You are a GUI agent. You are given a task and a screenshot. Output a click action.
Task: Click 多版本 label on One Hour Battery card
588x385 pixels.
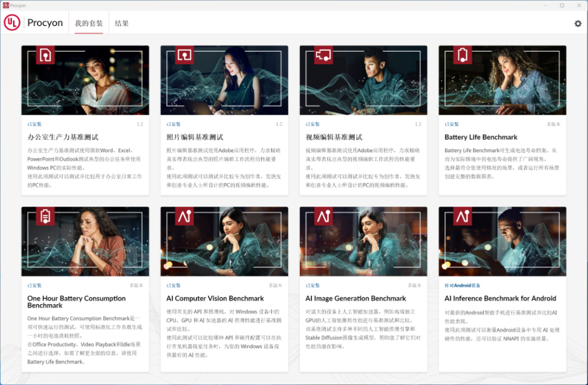point(136,285)
